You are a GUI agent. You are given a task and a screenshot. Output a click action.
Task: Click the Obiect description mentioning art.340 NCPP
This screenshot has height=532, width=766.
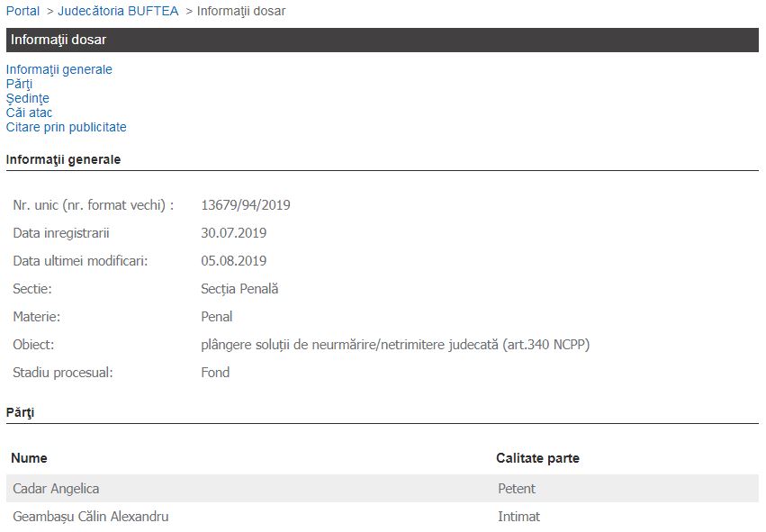395,345
